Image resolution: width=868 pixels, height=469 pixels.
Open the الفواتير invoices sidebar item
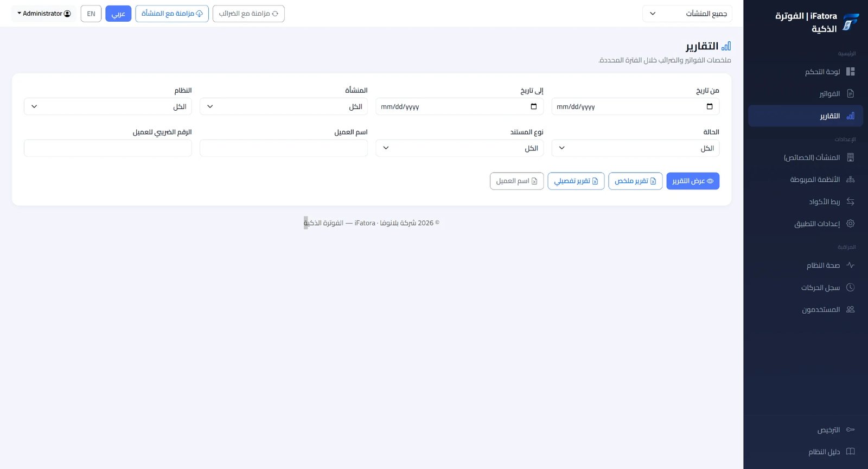tap(806, 94)
